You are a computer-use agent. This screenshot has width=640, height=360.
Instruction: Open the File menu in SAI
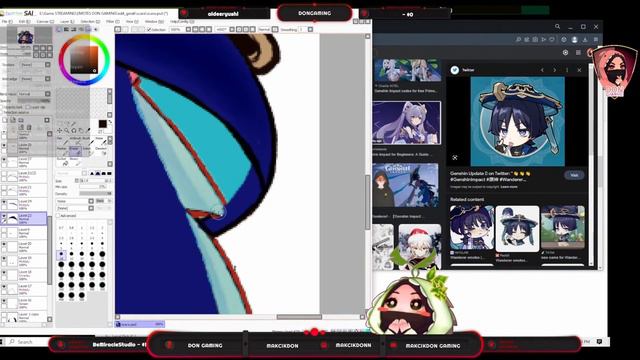click(x=7, y=21)
